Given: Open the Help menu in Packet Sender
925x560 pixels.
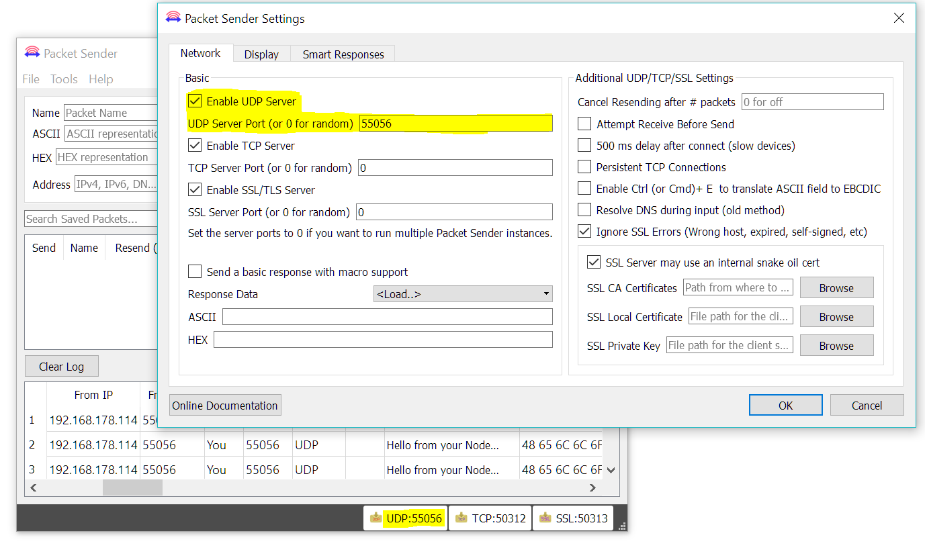Looking at the screenshot, I should click(101, 79).
